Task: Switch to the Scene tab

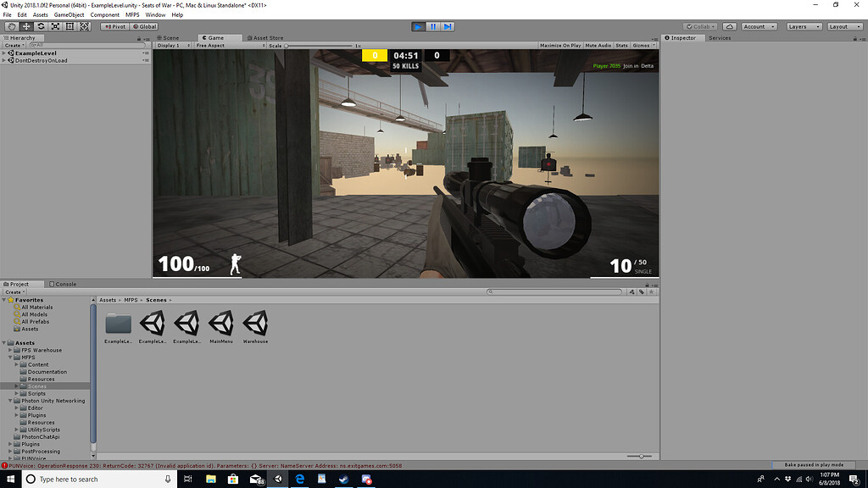Action: [x=170, y=37]
